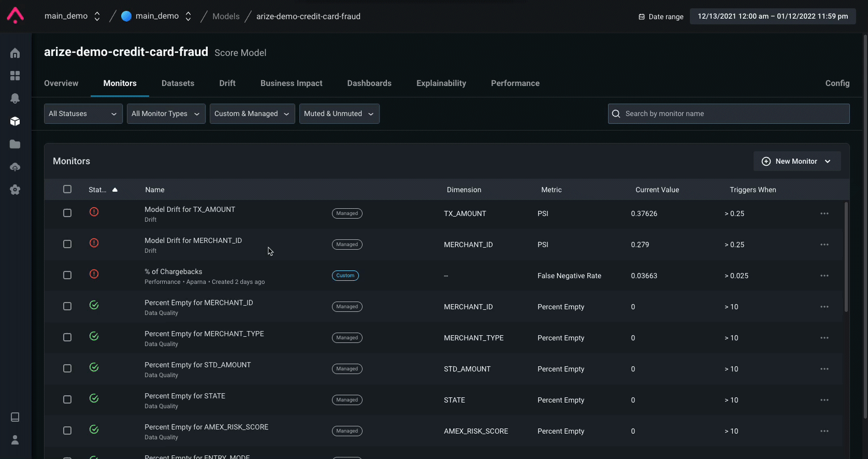Open the alerts bell icon in sidebar
This screenshot has height=459, width=868.
pos(15,98)
